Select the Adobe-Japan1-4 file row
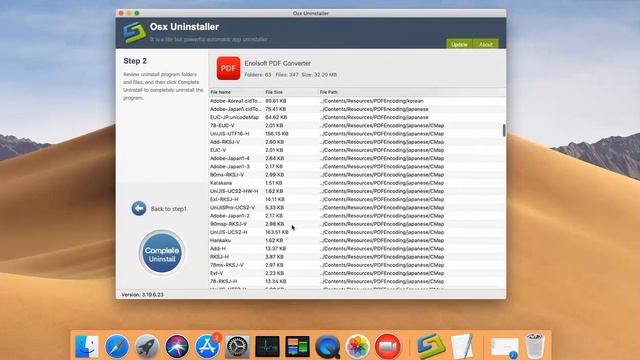The width and height of the screenshot is (640, 360). (357, 158)
